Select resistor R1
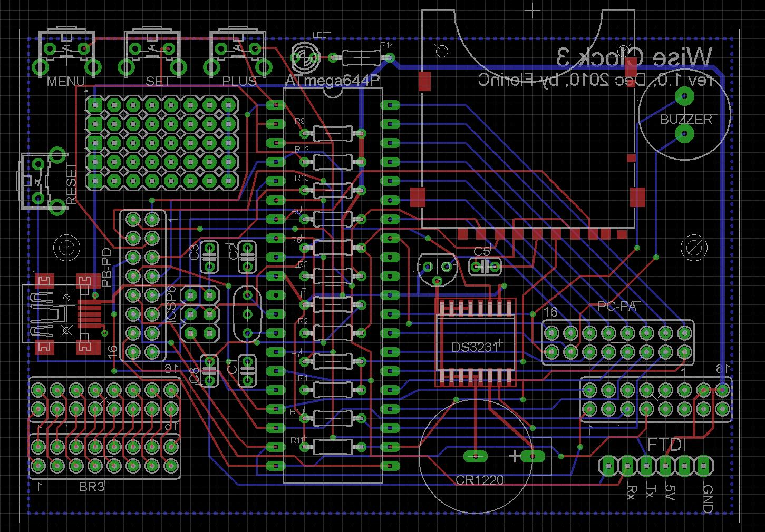Viewport: 765px width, 532px height. tap(332, 304)
